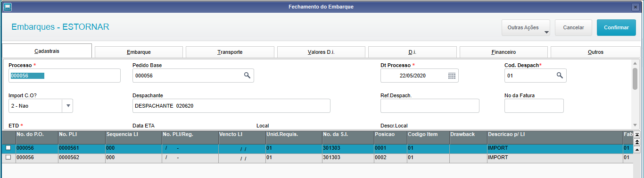
Task: Tick the checkbox for row PLI 0000562
Action: coord(8,157)
